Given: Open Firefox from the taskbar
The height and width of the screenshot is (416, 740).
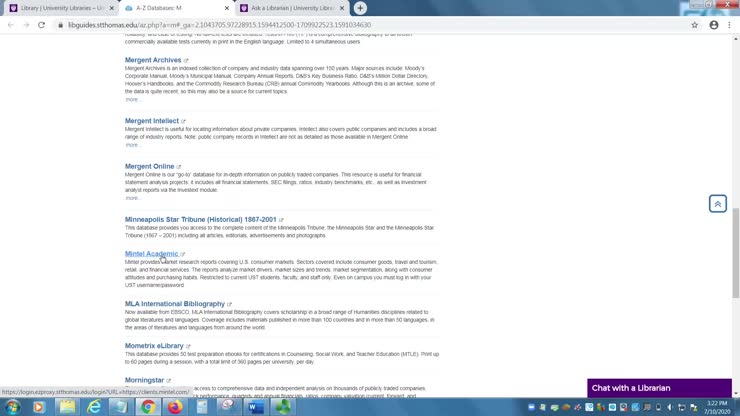Looking at the screenshot, I should pos(174,407).
